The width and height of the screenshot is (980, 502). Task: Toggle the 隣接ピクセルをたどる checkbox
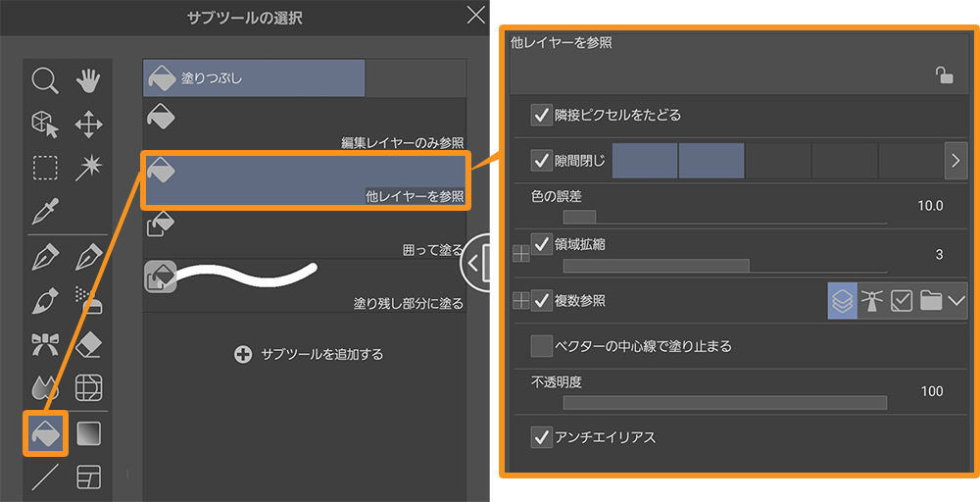pos(541,115)
